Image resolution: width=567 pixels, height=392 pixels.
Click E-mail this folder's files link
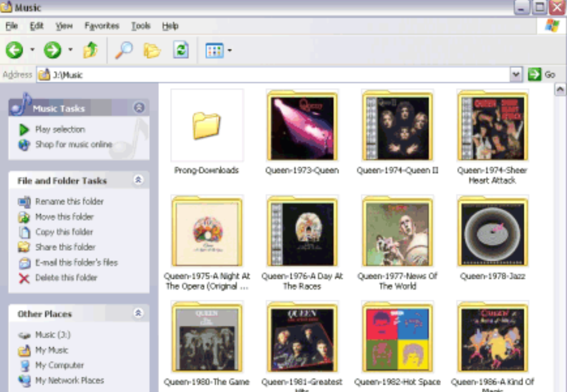77,262
